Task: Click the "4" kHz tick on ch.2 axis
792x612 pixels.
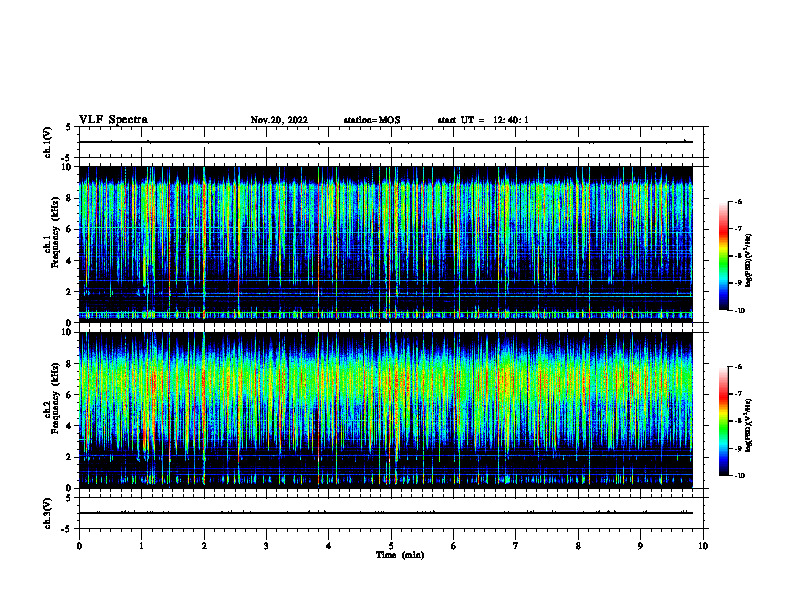Action: click(70, 426)
